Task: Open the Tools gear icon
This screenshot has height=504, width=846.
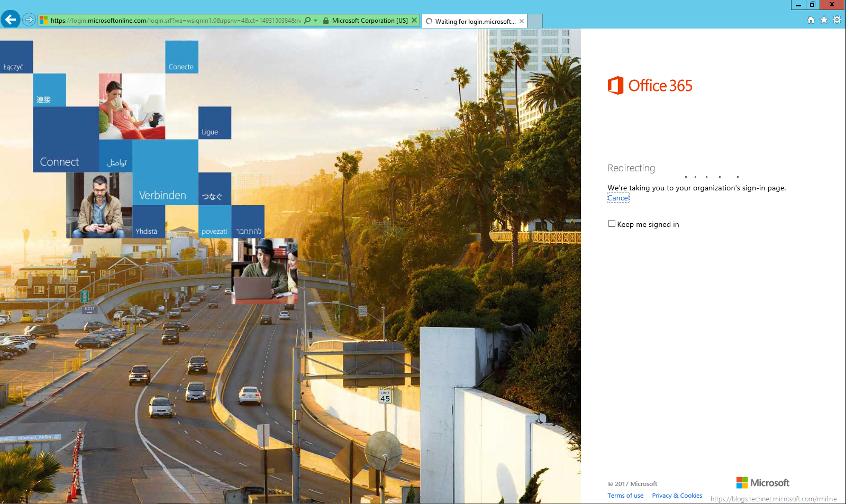Action: (x=837, y=20)
